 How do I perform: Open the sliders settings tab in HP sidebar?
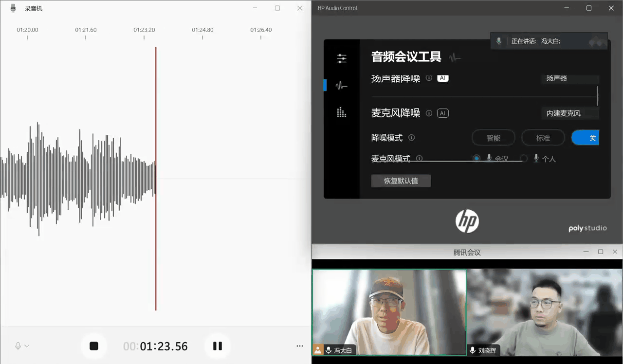click(342, 58)
